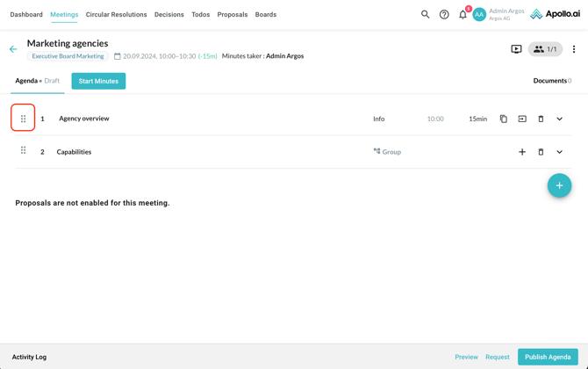Click the search magnifier icon
Image resolution: width=588 pixels, height=369 pixels.
coord(426,14)
